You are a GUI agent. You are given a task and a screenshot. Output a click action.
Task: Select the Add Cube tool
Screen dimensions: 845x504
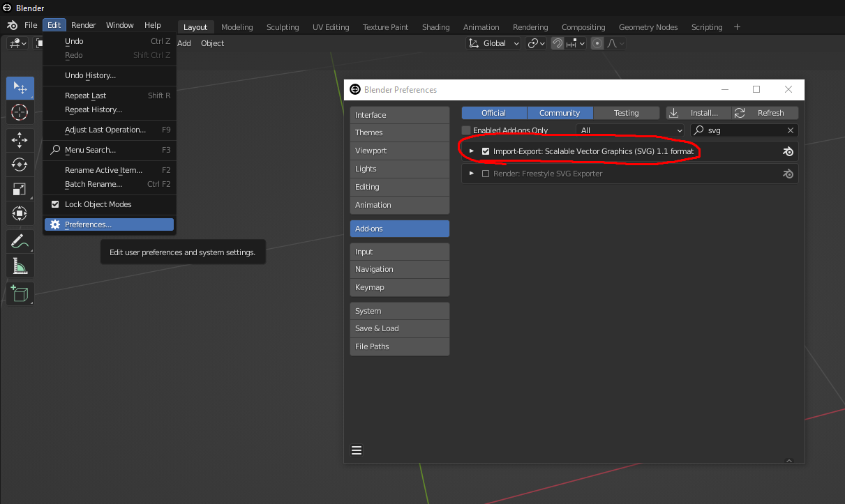20,293
